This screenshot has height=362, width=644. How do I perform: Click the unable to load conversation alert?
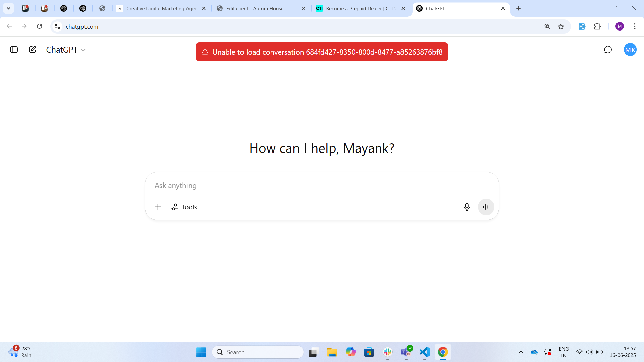click(322, 52)
